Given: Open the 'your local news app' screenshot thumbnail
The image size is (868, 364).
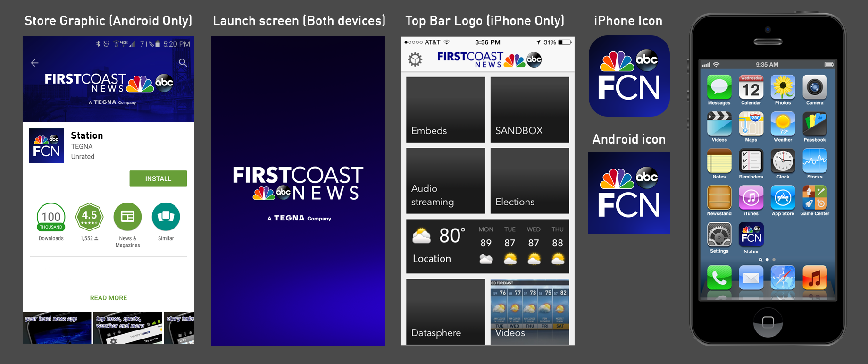Looking at the screenshot, I should click(x=57, y=328).
